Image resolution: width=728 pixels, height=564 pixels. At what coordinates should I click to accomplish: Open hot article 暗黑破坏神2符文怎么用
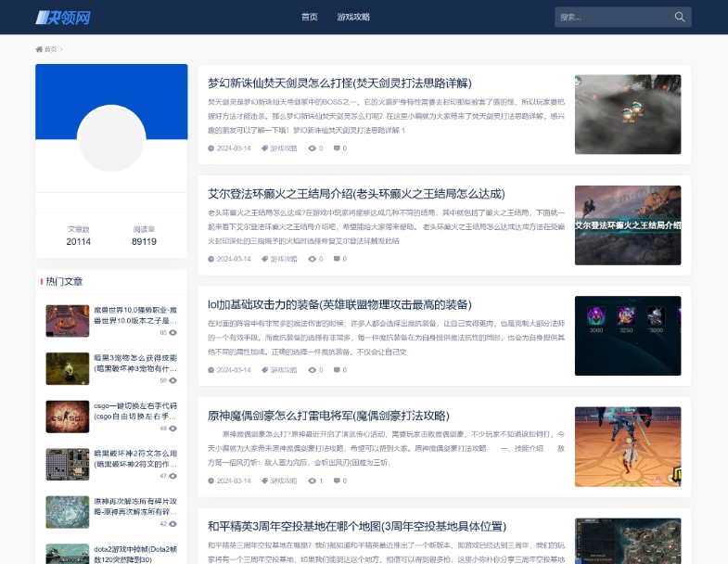[135, 459]
